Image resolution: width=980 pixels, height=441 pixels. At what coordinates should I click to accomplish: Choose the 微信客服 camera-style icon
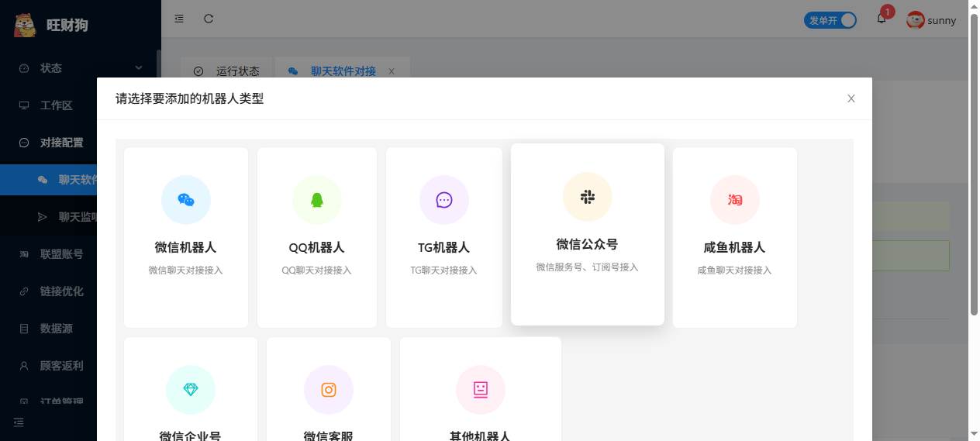[329, 390]
